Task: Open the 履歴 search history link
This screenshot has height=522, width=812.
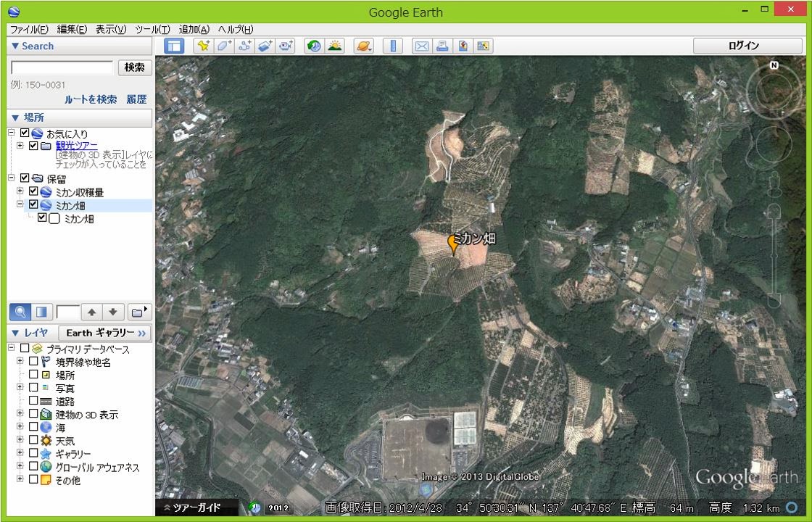Action: pyautogui.click(x=137, y=99)
